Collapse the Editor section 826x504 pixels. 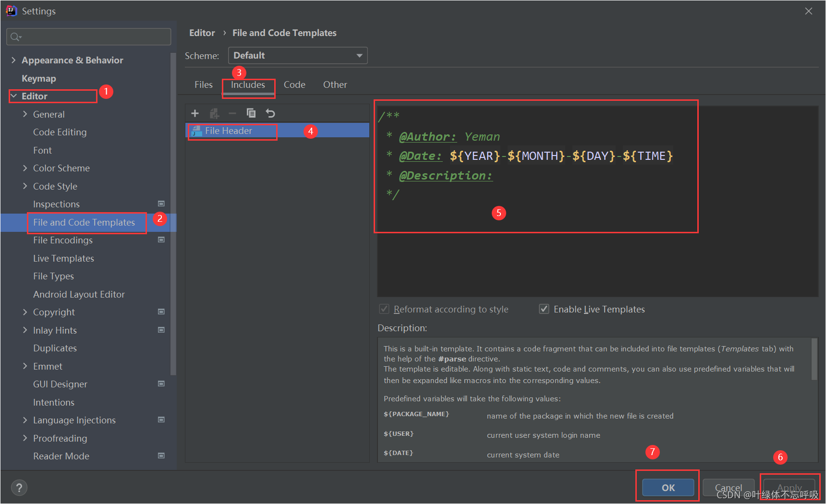(x=13, y=96)
